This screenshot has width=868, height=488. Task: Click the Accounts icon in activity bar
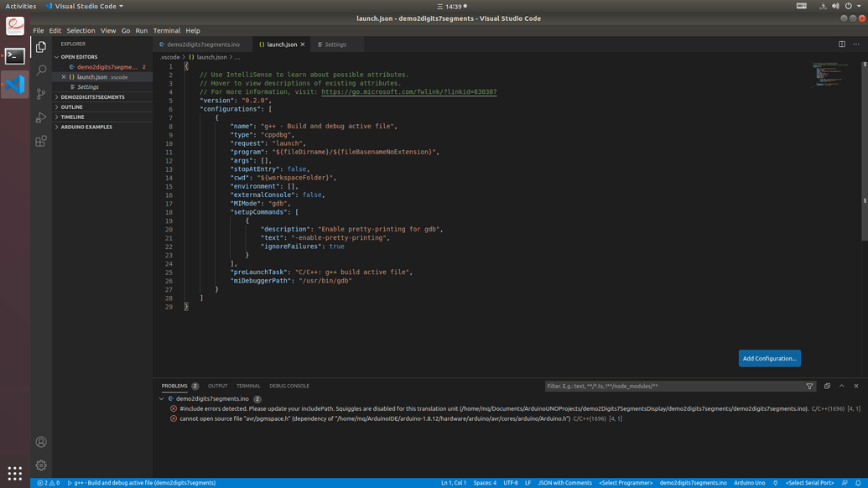click(41, 442)
